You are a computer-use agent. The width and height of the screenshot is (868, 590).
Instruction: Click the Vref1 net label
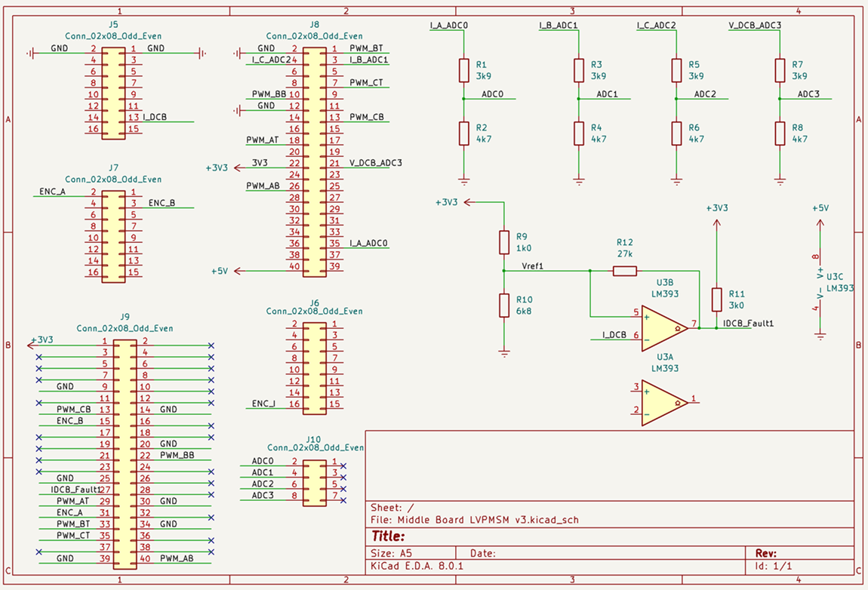[x=532, y=266]
